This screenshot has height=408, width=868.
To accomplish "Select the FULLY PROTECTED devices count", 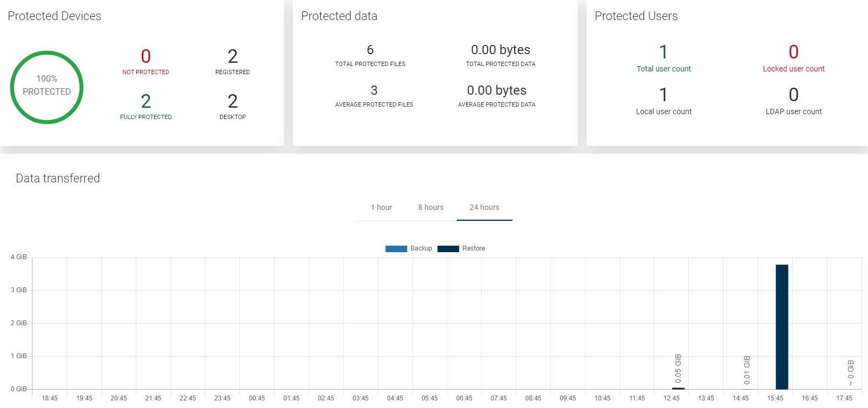I will [146, 101].
